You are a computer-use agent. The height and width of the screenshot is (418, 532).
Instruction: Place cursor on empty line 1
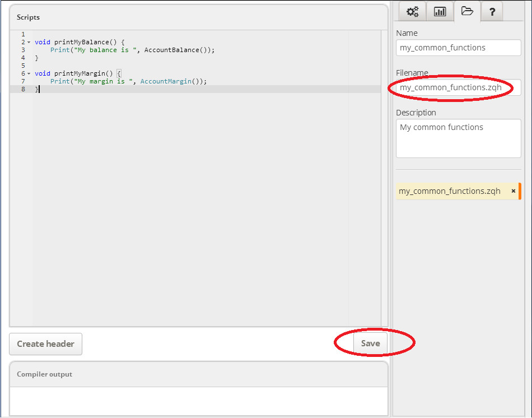(x=112, y=35)
